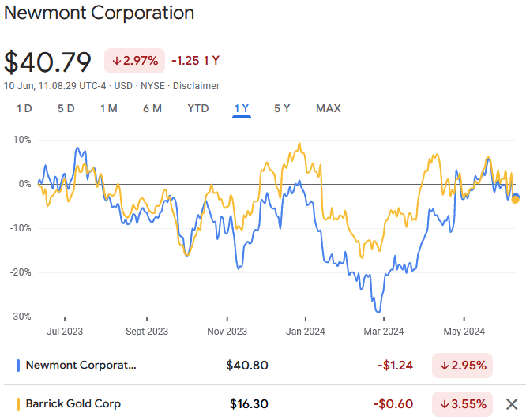The width and height of the screenshot is (526, 420).
Task: Click the blue Newmont legend color bar
Action: click(18, 366)
